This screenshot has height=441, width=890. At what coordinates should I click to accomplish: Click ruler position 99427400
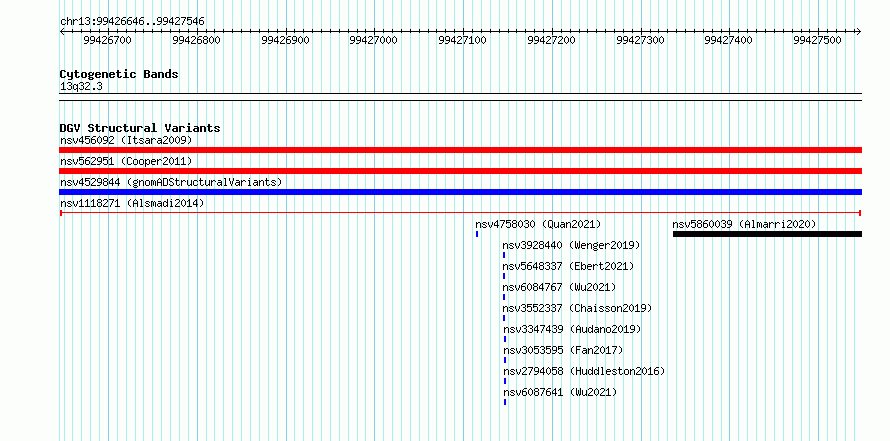pyautogui.click(x=729, y=40)
